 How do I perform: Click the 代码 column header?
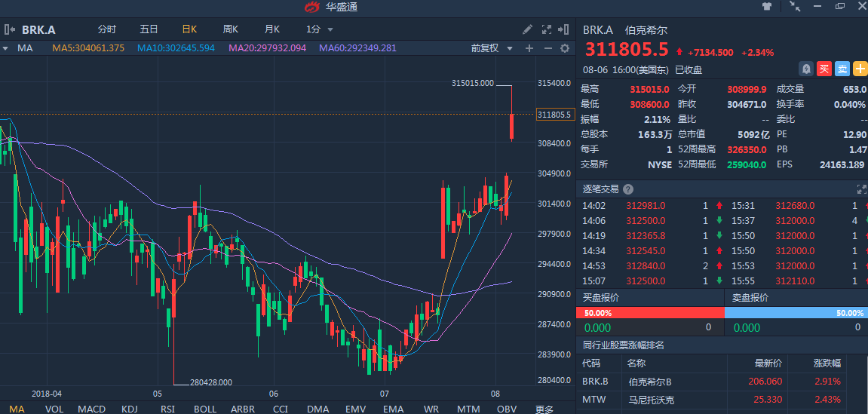(x=592, y=363)
